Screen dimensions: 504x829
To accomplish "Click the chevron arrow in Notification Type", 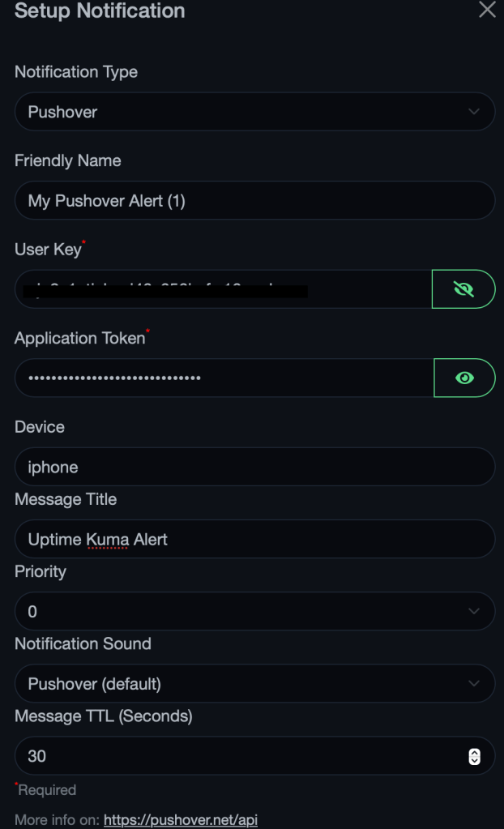I will click(x=474, y=112).
